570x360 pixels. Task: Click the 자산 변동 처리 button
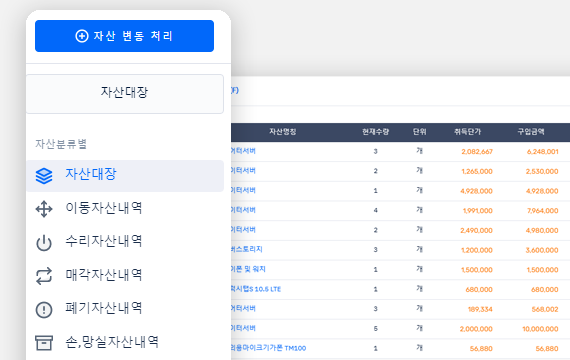coord(124,36)
